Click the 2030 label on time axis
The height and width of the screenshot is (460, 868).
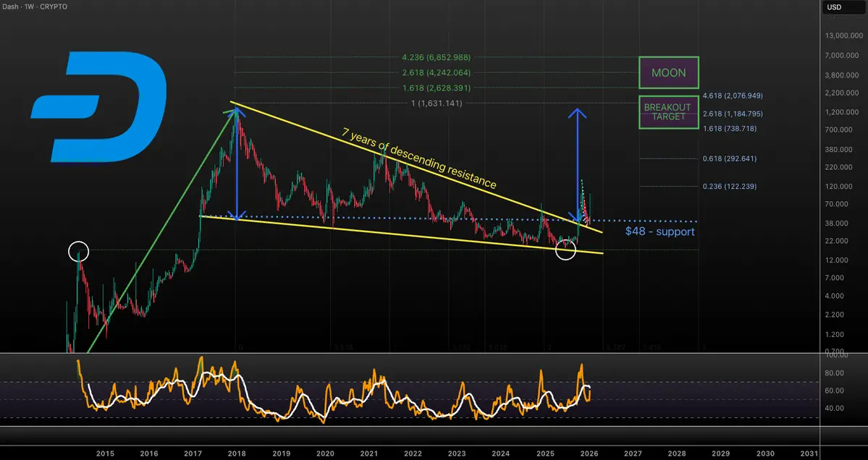[x=766, y=453]
